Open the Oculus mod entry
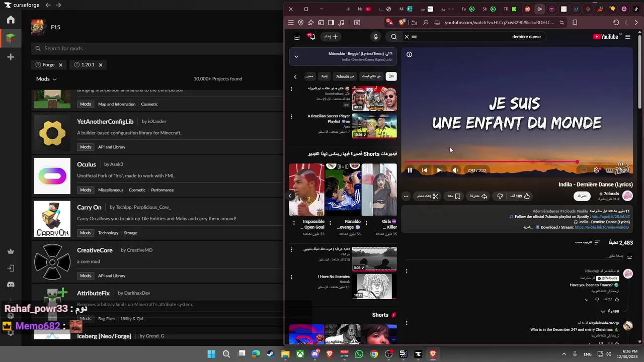This screenshot has width=644, height=362. [x=87, y=164]
